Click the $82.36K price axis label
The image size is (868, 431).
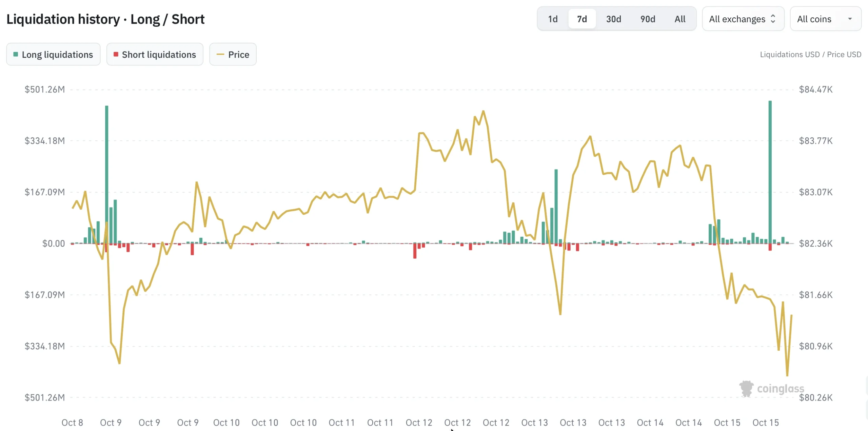(x=816, y=243)
